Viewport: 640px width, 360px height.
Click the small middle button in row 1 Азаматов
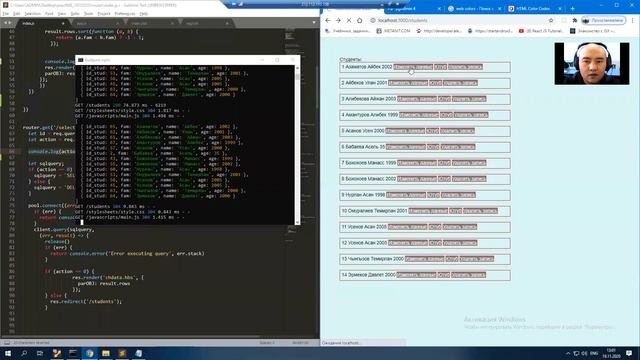click(440, 67)
